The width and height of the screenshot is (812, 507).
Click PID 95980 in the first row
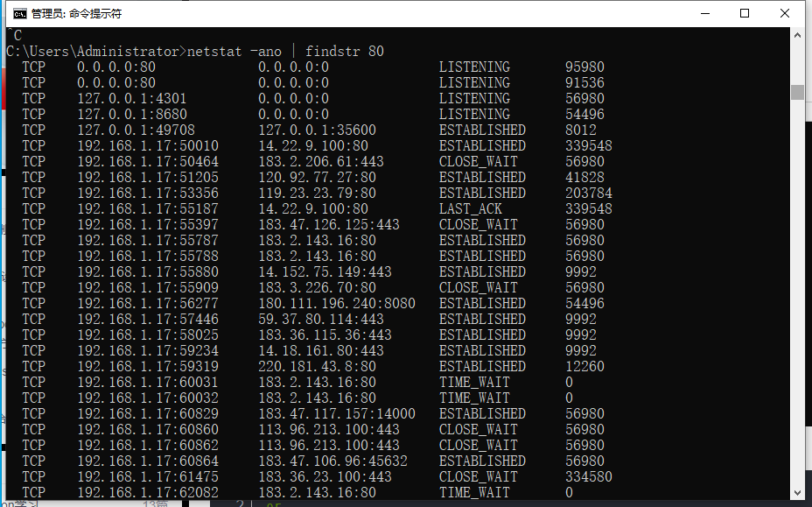click(x=584, y=67)
